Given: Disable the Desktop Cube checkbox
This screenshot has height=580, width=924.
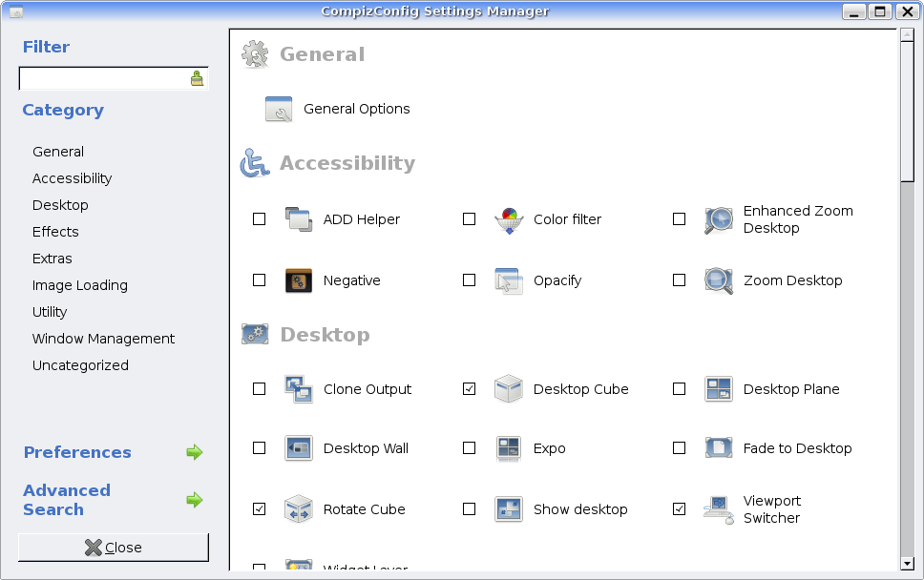Looking at the screenshot, I should click(x=469, y=389).
